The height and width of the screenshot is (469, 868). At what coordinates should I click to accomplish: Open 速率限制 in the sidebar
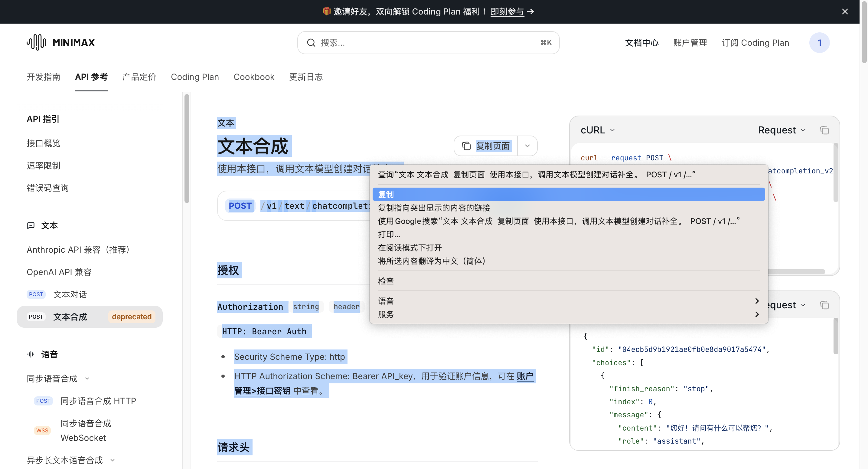click(44, 166)
